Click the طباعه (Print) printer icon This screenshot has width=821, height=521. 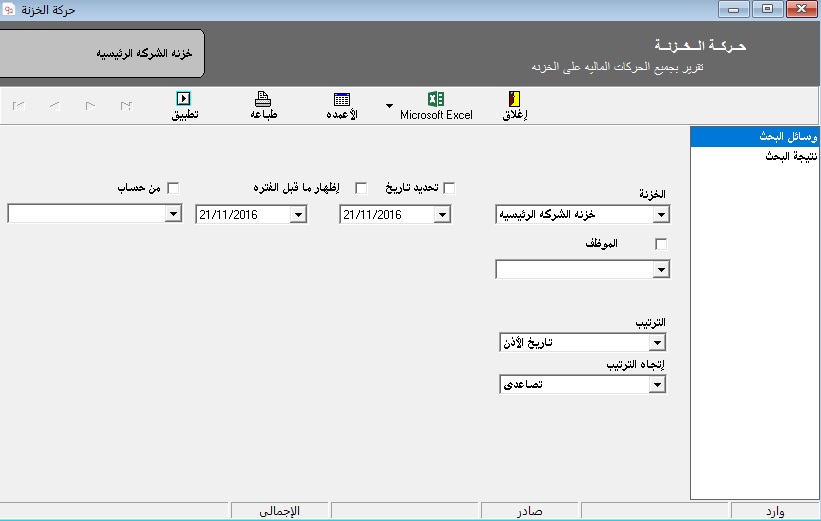pos(263,99)
